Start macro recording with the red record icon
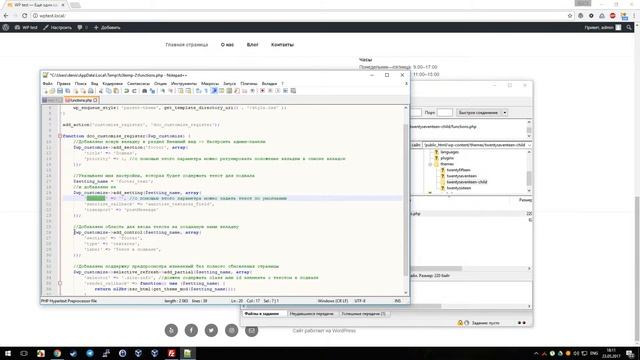 (262, 91)
